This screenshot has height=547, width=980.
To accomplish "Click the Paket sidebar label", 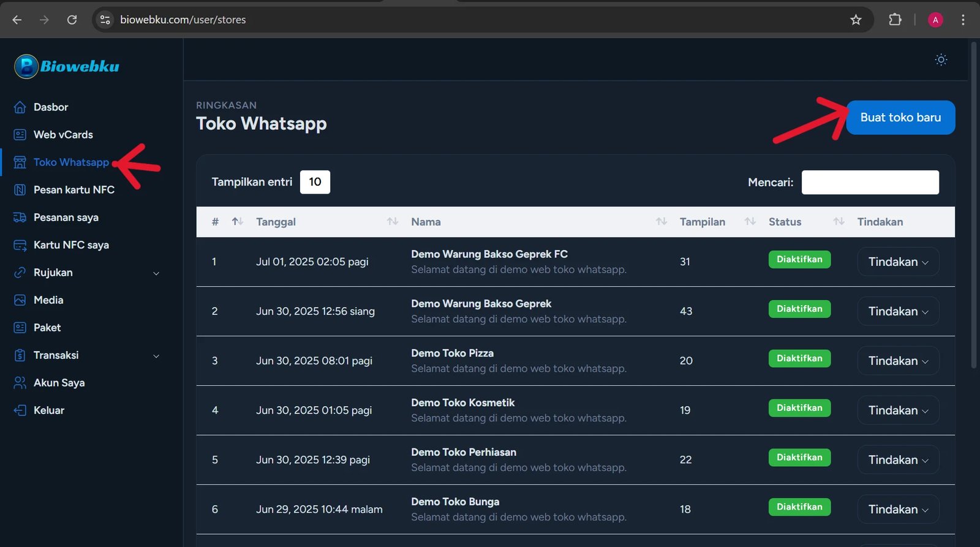I will (47, 328).
